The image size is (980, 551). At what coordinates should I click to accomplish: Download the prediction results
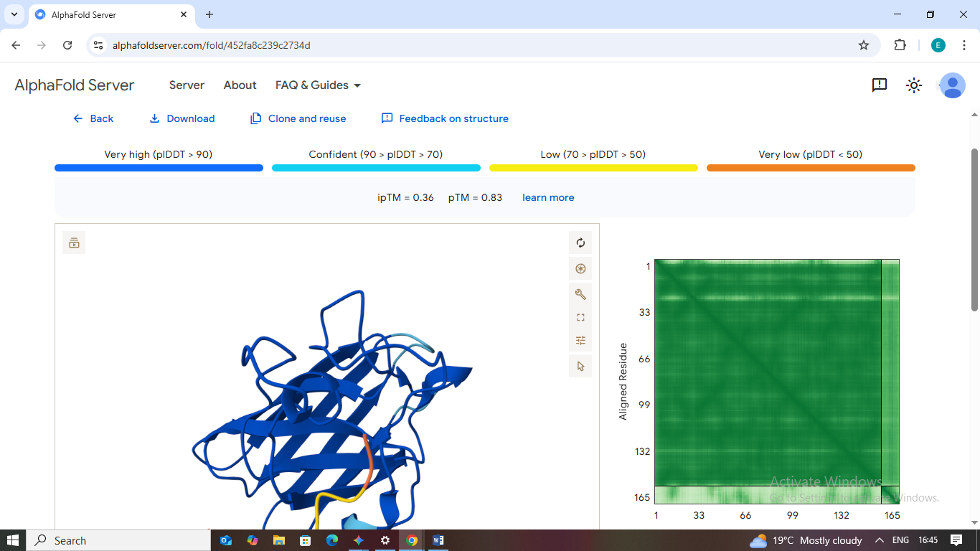pos(182,118)
